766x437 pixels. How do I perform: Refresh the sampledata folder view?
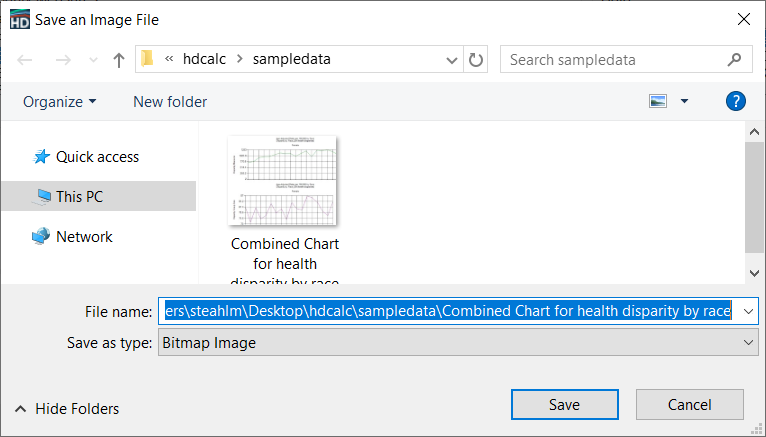tap(476, 59)
